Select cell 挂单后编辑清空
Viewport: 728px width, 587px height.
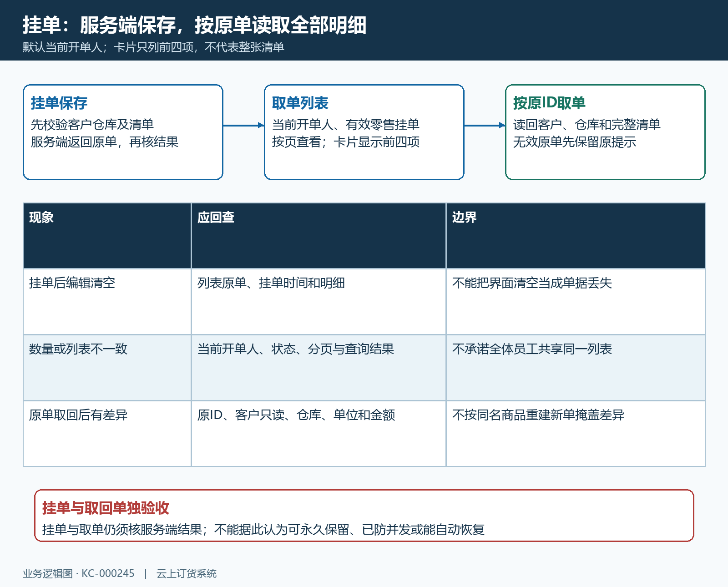(107, 302)
